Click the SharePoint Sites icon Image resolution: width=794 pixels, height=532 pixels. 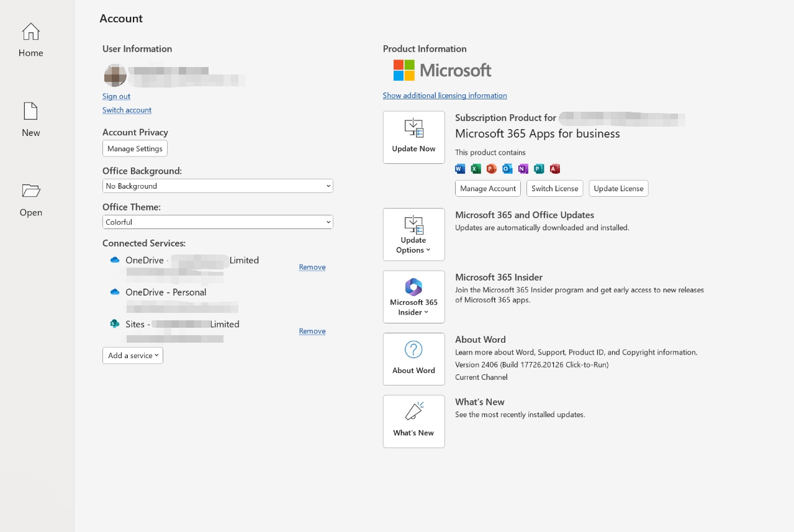pyautogui.click(x=115, y=323)
